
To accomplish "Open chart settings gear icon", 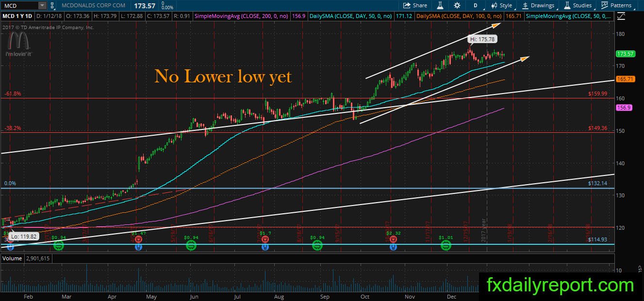I will (457, 5).
